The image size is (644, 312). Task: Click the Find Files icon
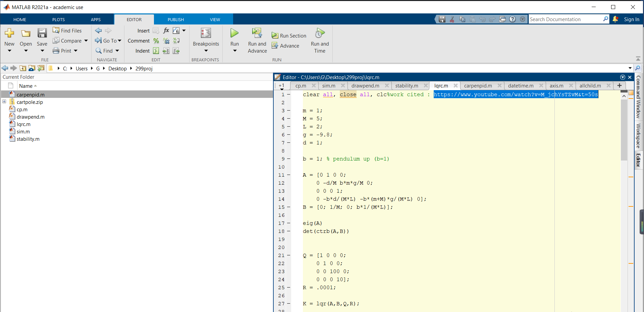(56, 30)
